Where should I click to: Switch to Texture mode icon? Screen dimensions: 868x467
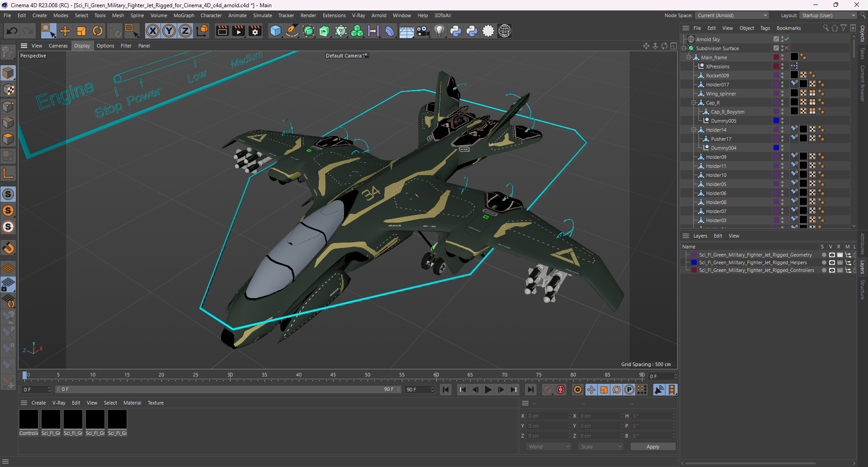(x=8, y=90)
